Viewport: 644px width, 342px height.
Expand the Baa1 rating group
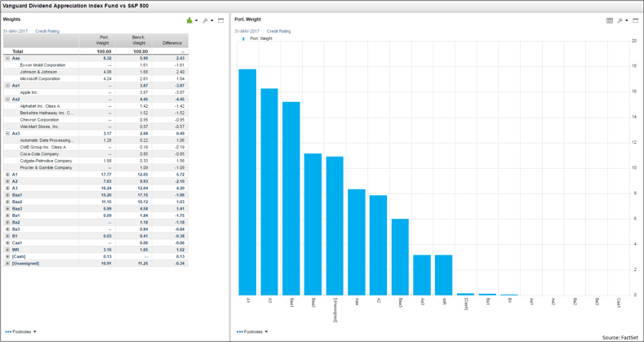[7, 194]
